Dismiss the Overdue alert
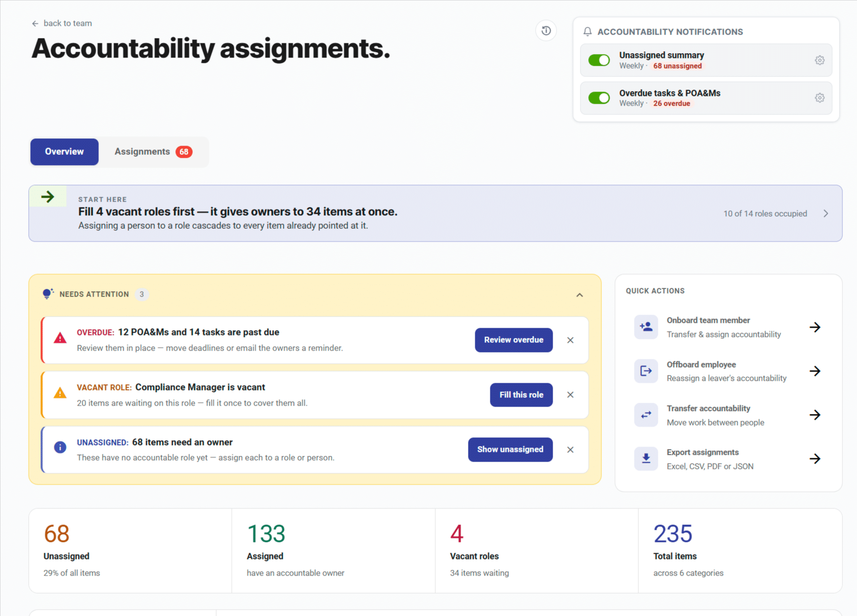Viewport: 857px width, 616px height. point(570,340)
